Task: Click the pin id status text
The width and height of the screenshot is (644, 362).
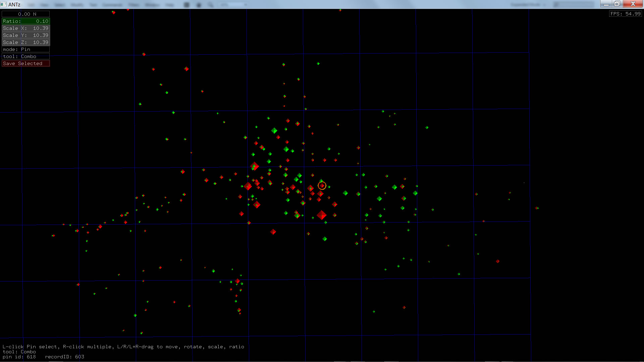Action: pyautogui.click(x=19, y=357)
